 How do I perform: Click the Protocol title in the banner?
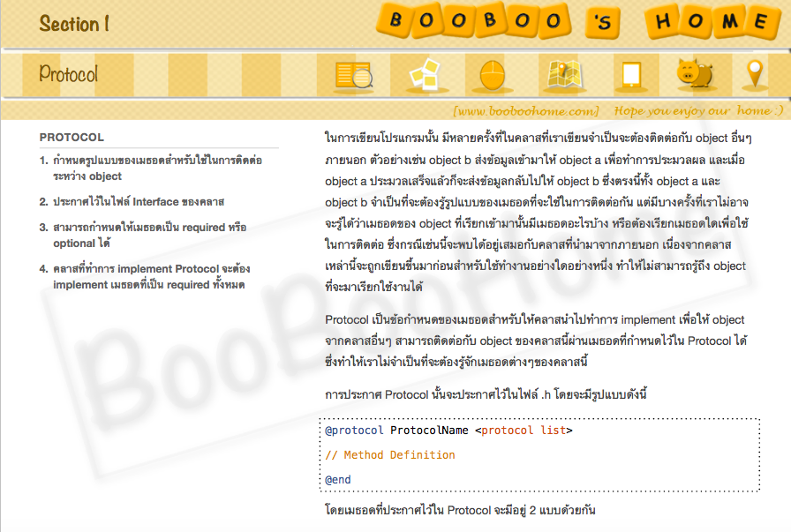click(68, 74)
